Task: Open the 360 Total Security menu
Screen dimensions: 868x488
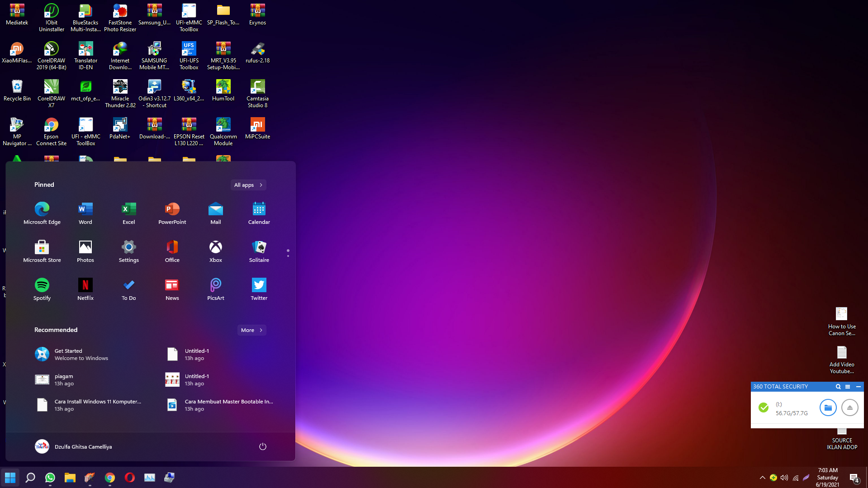Action: click(x=848, y=387)
